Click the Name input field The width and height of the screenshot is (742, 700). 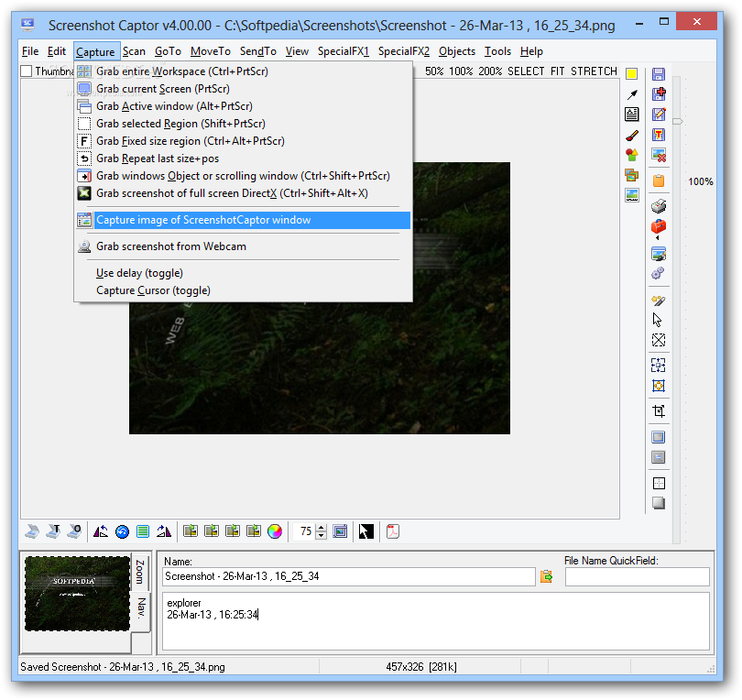coord(349,576)
